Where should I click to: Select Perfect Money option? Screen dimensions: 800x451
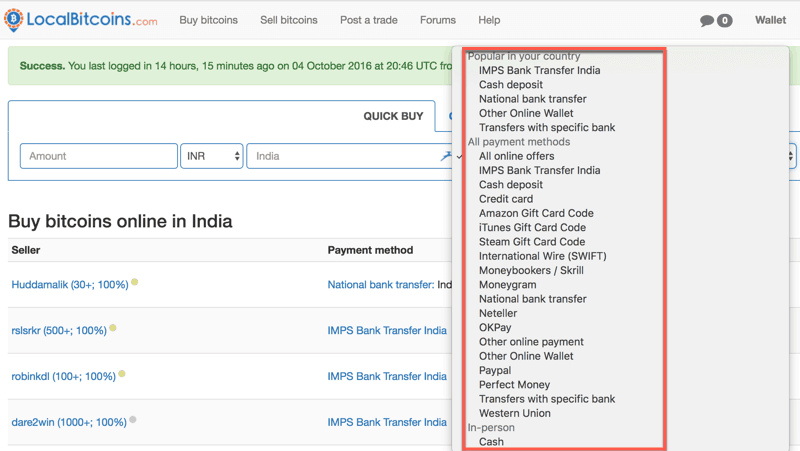tap(514, 385)
